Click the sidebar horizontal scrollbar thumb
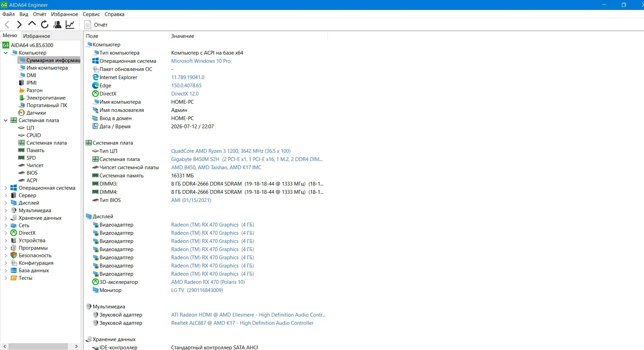This screenshot has width=644, height=350. 38,346
